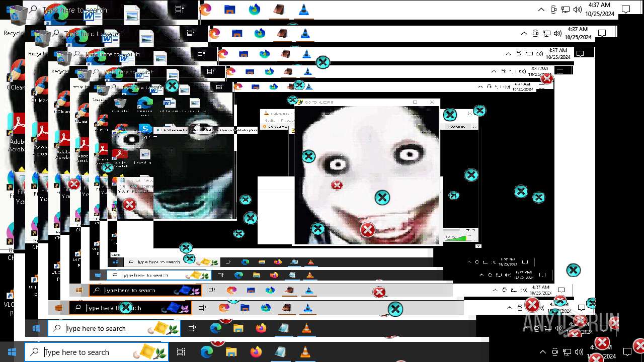Focus the GO TO SLEEP window title bar

pyautogui.click(x=367, y=102)
